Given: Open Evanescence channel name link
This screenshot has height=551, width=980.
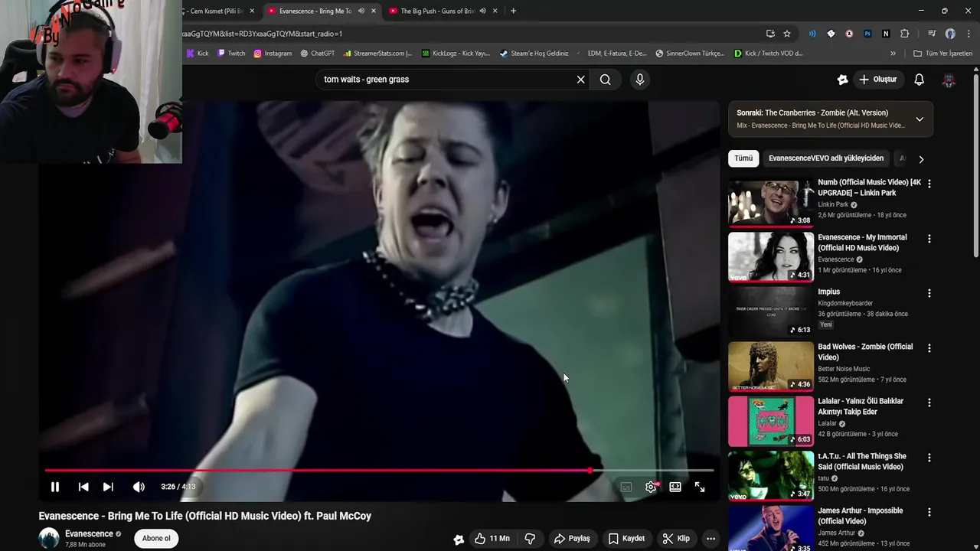Looking at the screenshot, I should (89, 533).
